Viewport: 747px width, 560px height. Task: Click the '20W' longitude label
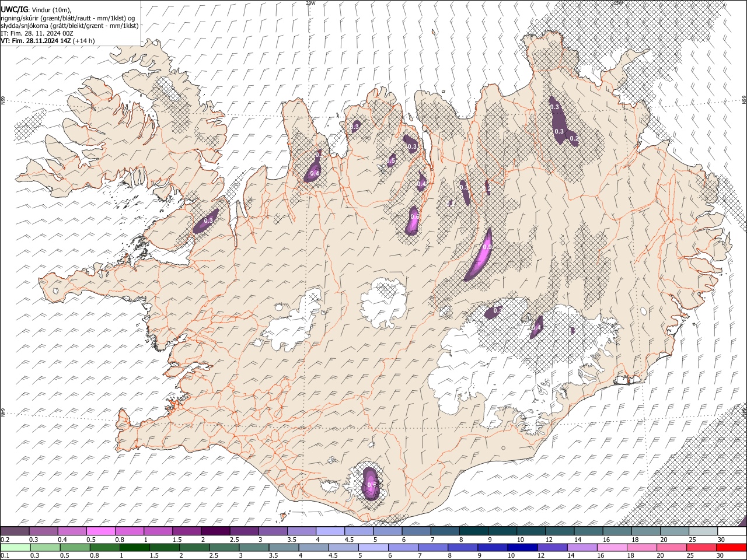click(310, 3)
